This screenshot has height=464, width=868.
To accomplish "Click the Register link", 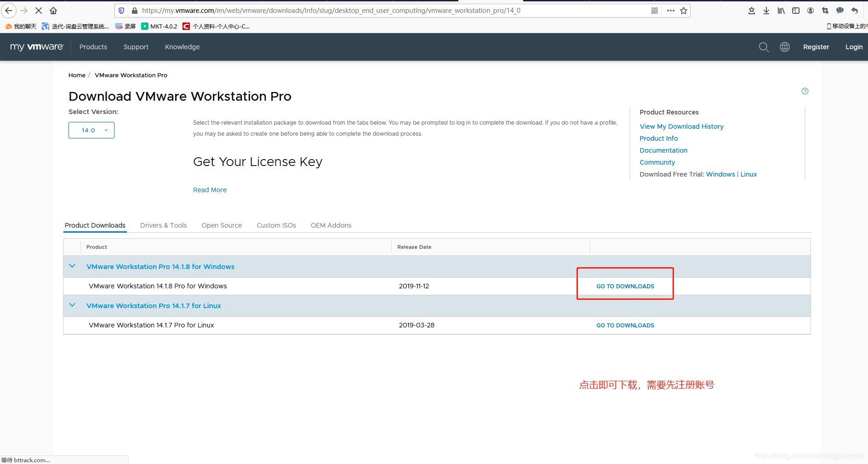I will [816, 47].
